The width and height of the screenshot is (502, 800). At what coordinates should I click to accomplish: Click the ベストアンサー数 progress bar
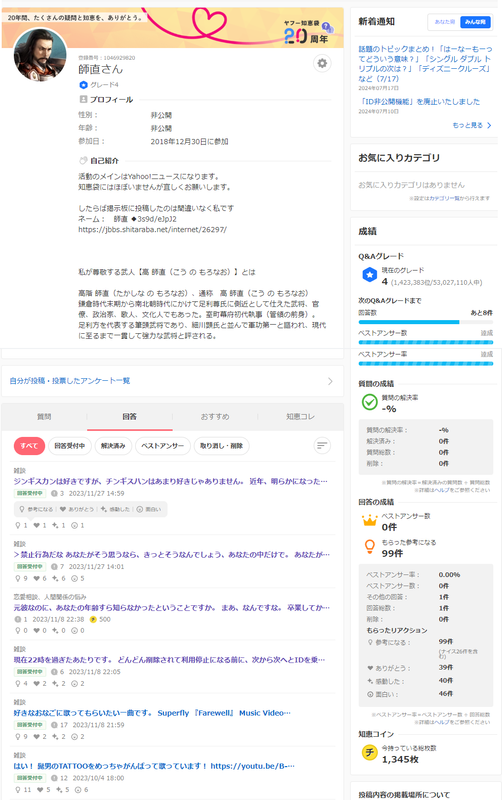425,342
